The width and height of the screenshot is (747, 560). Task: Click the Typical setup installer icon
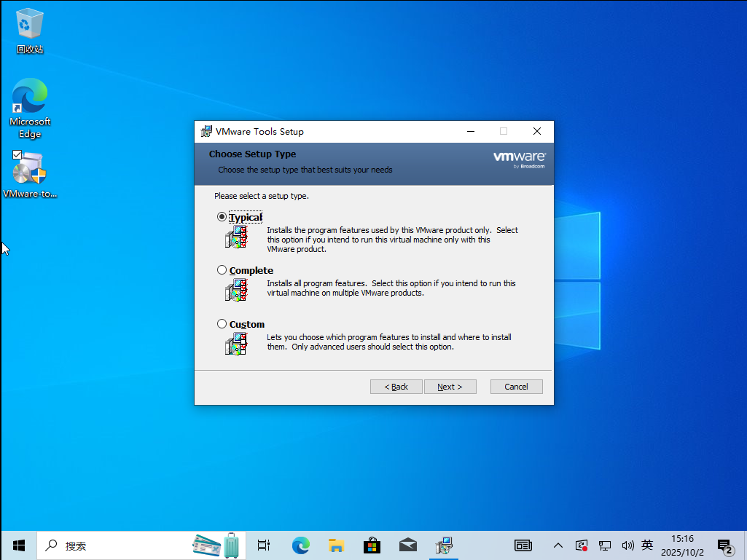coord(236,237)
